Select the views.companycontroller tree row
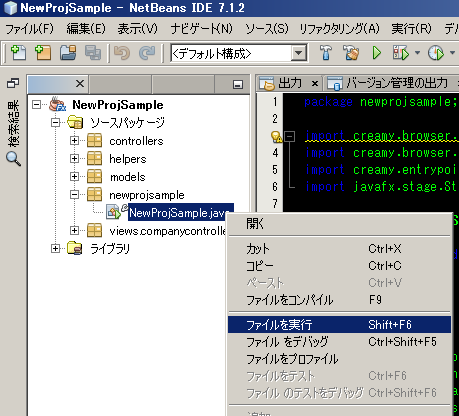The image size is (459, 416). (168, 231)
